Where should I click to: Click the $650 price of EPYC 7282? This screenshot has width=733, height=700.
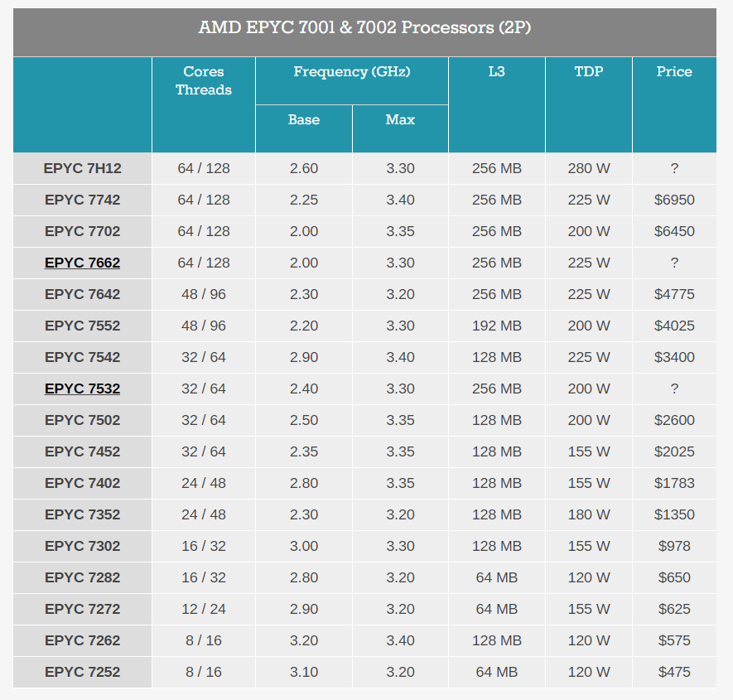point(674,577)
